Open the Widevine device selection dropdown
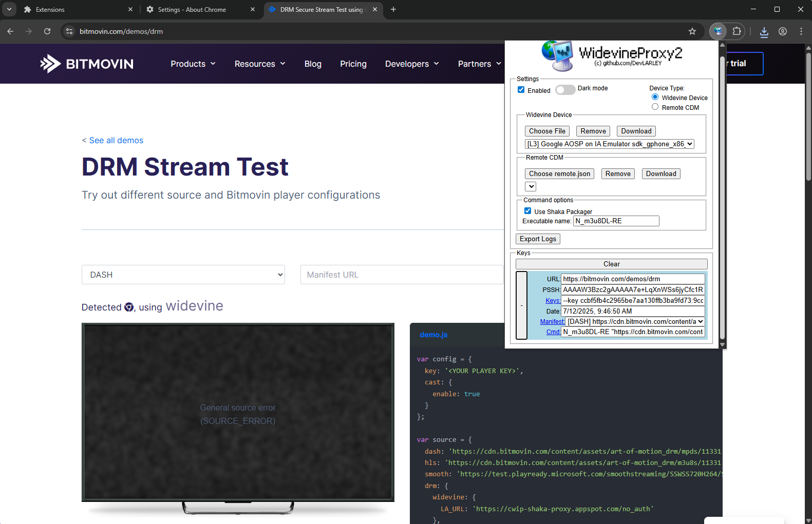812x524 pixels. (x=610, y=144)
